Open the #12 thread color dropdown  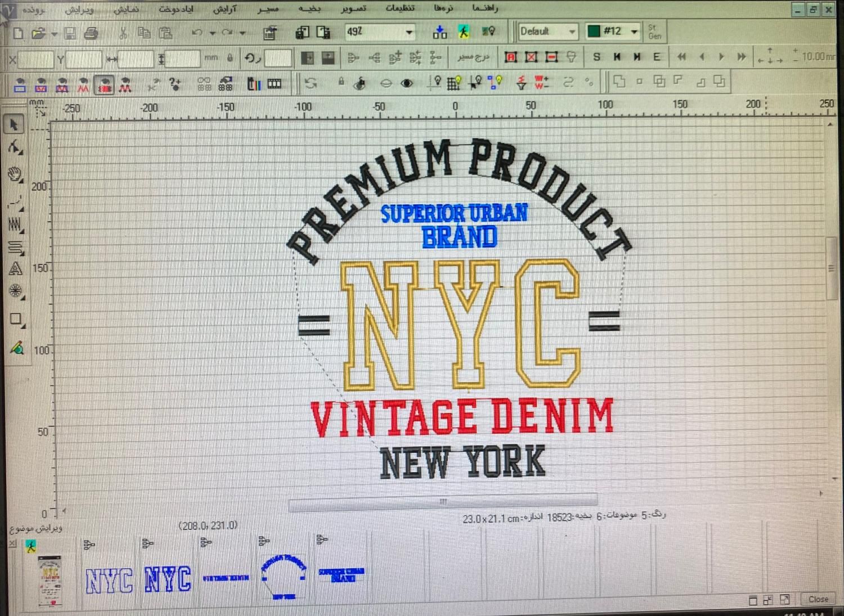634,32
